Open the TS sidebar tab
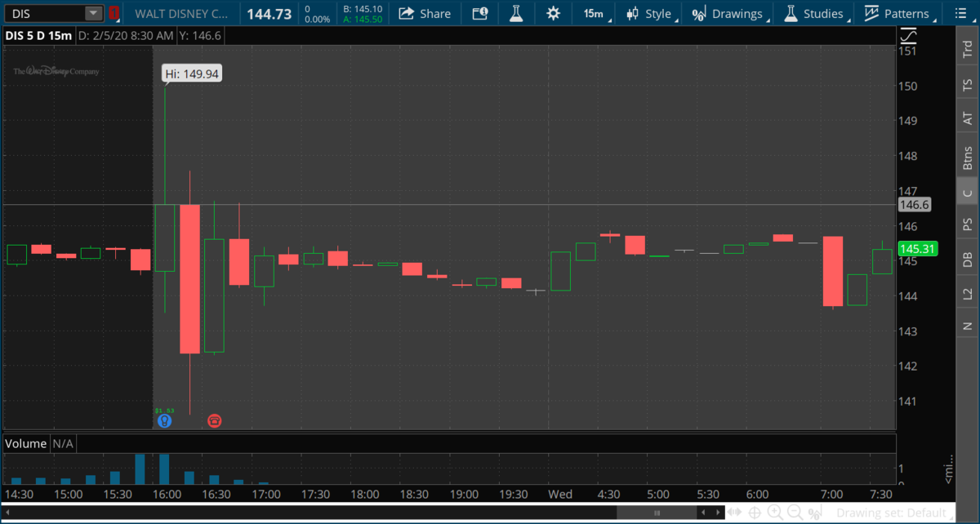 tap(968, 84)
